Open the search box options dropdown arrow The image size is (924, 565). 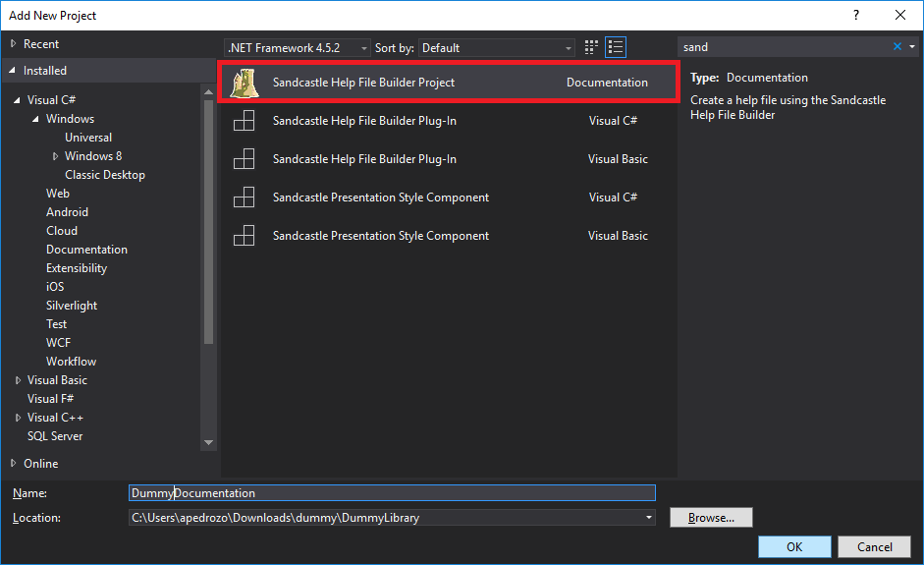912,46
